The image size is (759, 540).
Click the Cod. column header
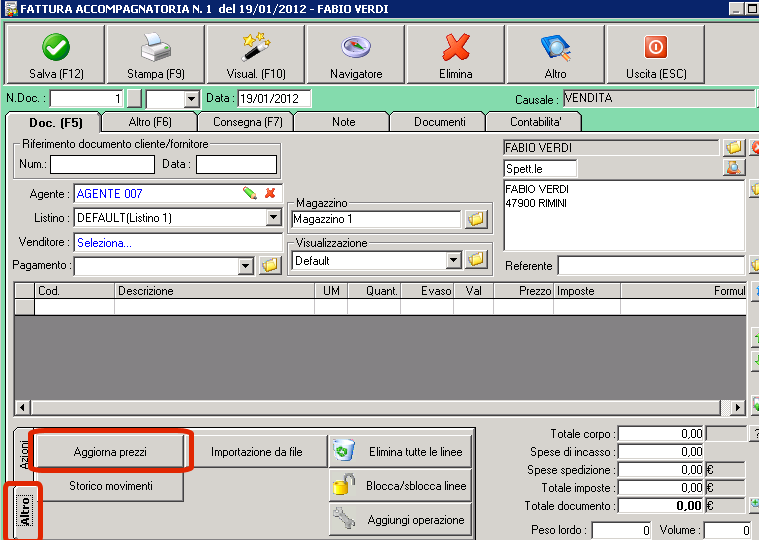[x=75, y=291]
